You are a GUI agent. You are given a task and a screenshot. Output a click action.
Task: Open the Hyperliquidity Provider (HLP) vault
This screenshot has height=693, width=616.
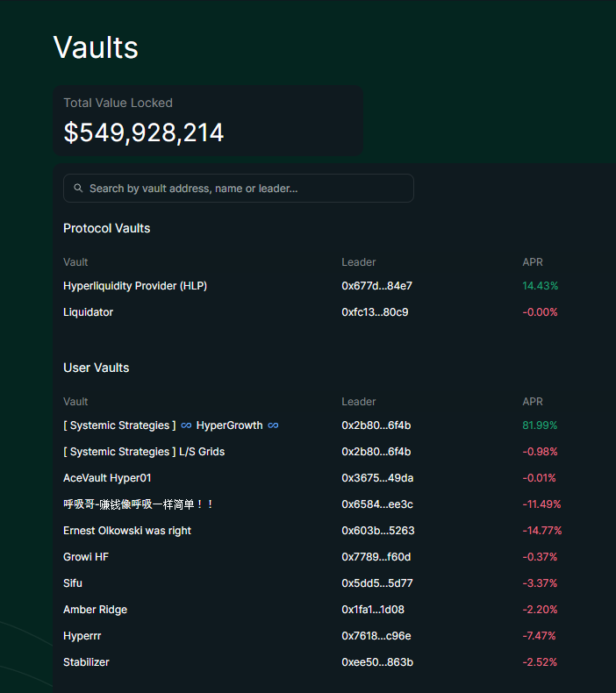135,286
